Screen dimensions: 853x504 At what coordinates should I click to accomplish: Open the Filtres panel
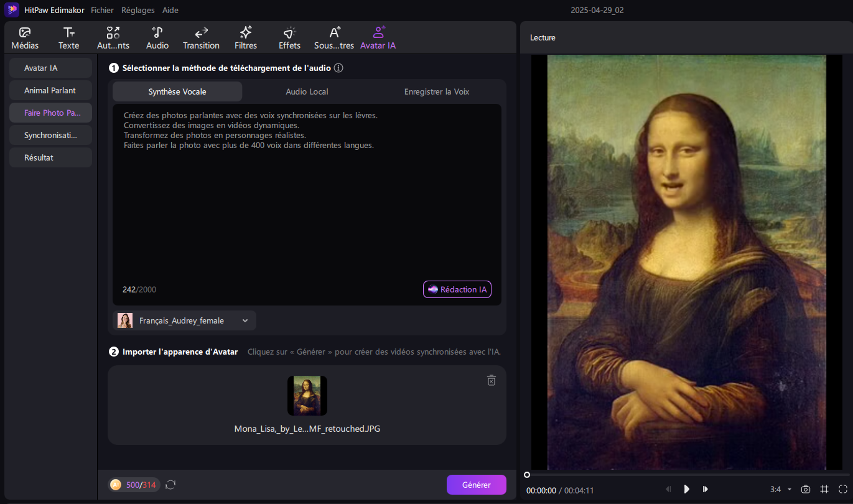(x=246, y=38)
